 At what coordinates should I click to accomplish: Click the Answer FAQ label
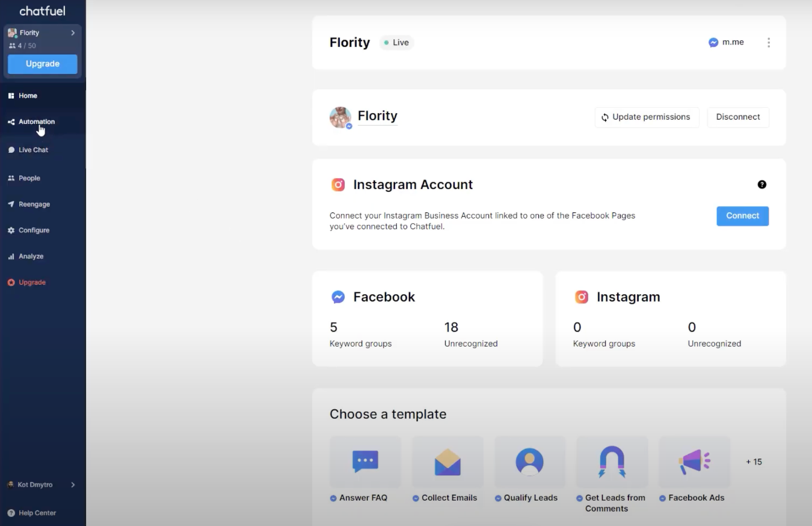click(363, 498)
